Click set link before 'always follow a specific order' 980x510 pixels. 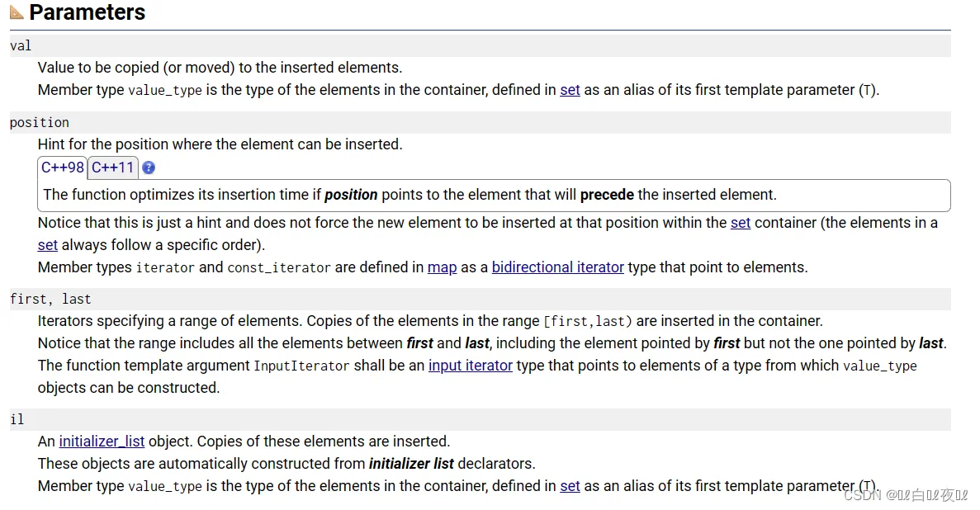click(x=48, y=245)
